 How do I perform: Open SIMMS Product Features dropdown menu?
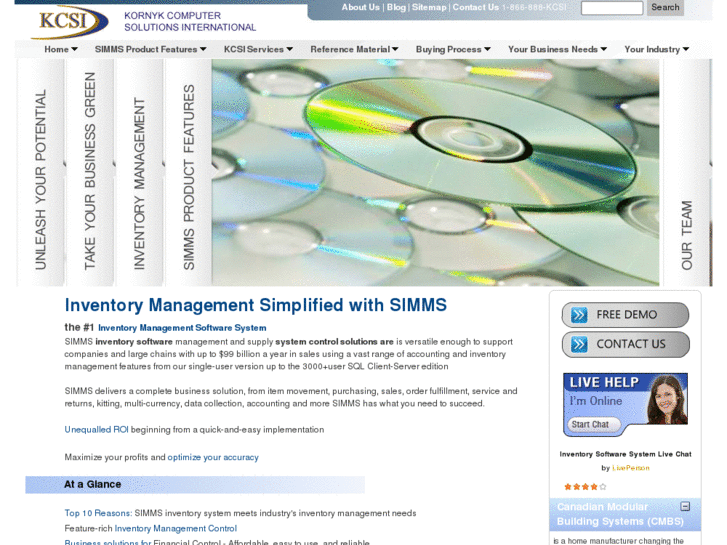click(x=150, y=49)
